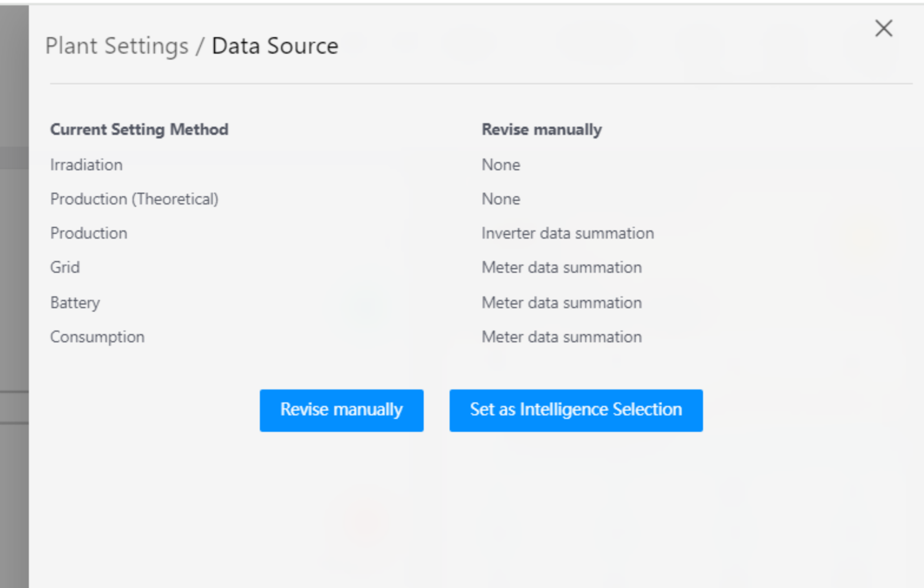Click the dimmed background beside the dialog
The image size is (924, 588).
(12, 295)
